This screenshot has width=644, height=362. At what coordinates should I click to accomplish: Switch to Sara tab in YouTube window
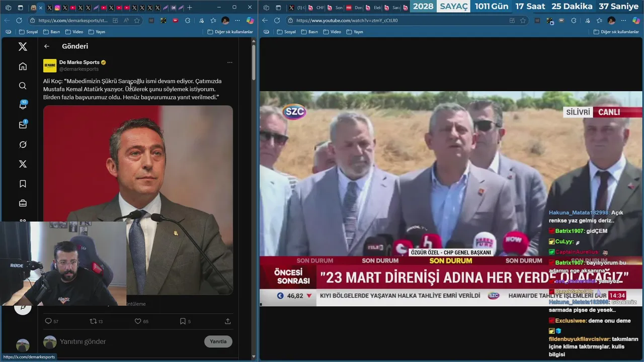click(392, 8)
